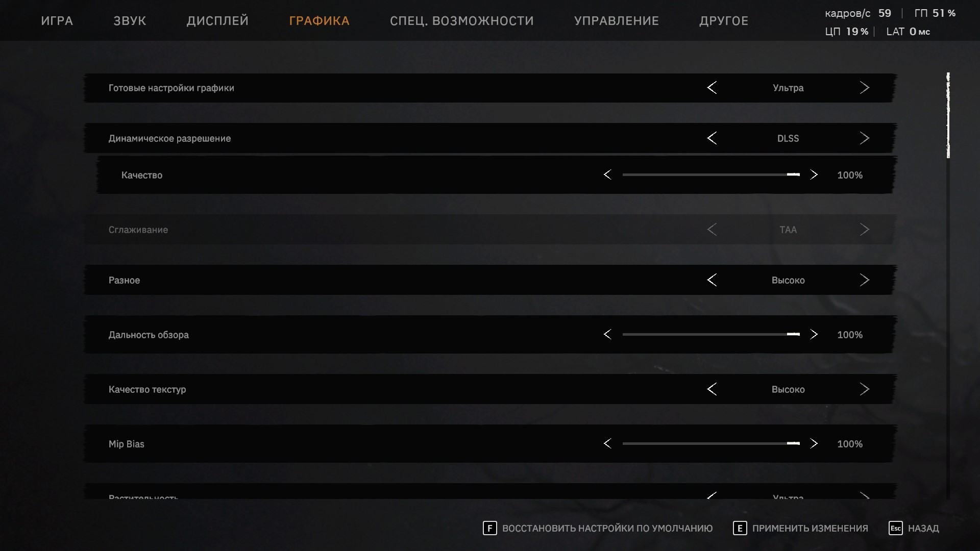Click the 100% value of Mip Bias
This screenshot has width=980, height=551.
[x=850, y=444]
